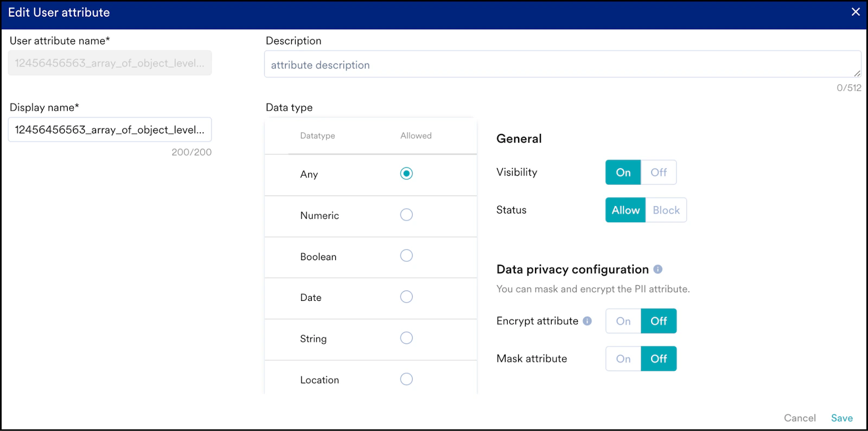
Task: Click the User attribute name* label
Action: pyautogui.click(x=60, y=41)
